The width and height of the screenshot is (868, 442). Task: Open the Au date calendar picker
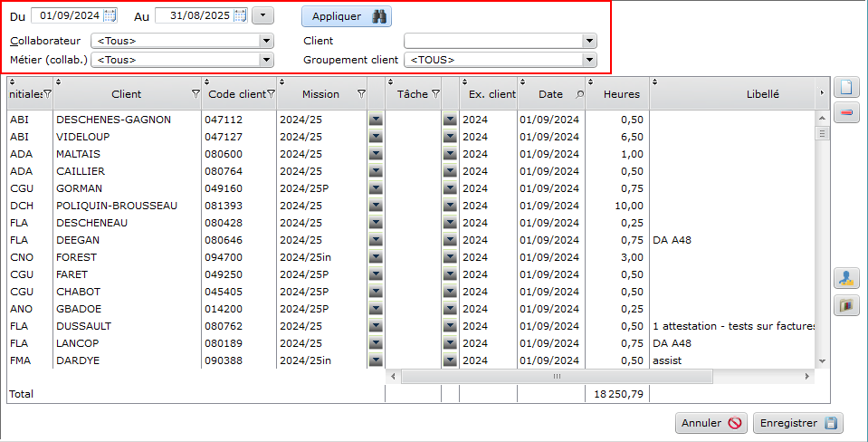[240, 16]
